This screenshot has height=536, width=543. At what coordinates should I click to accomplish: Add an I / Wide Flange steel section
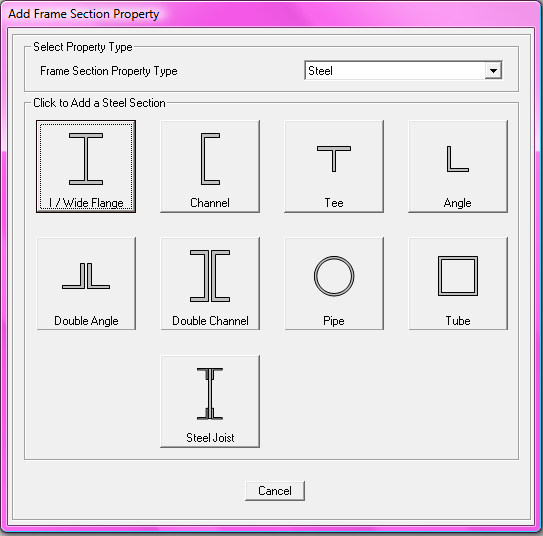(x=86, y=167)
